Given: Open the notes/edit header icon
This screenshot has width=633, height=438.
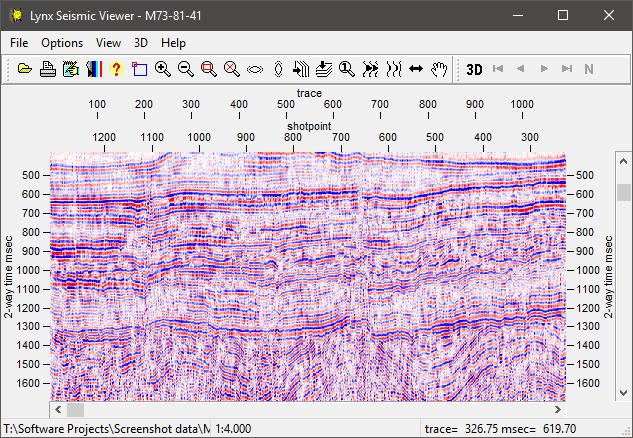Looking at the screenshot, I should [71, 69].
